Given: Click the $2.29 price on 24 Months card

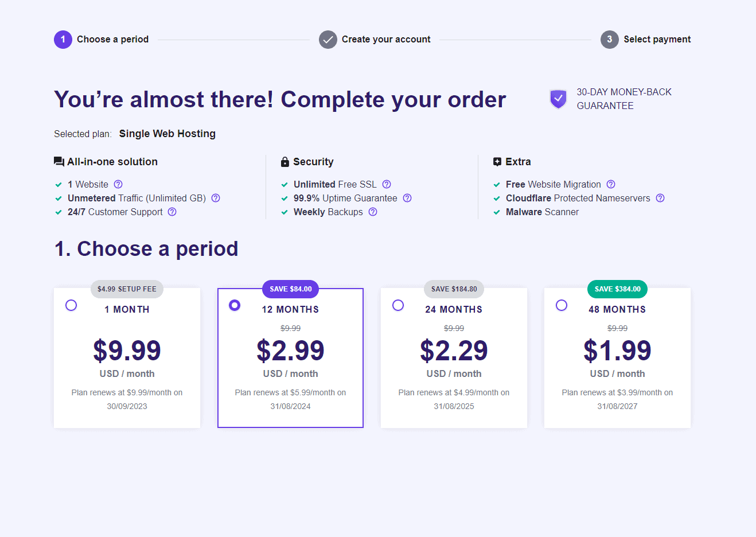Looking at the screenshot, I should click(x=454, y=351).
